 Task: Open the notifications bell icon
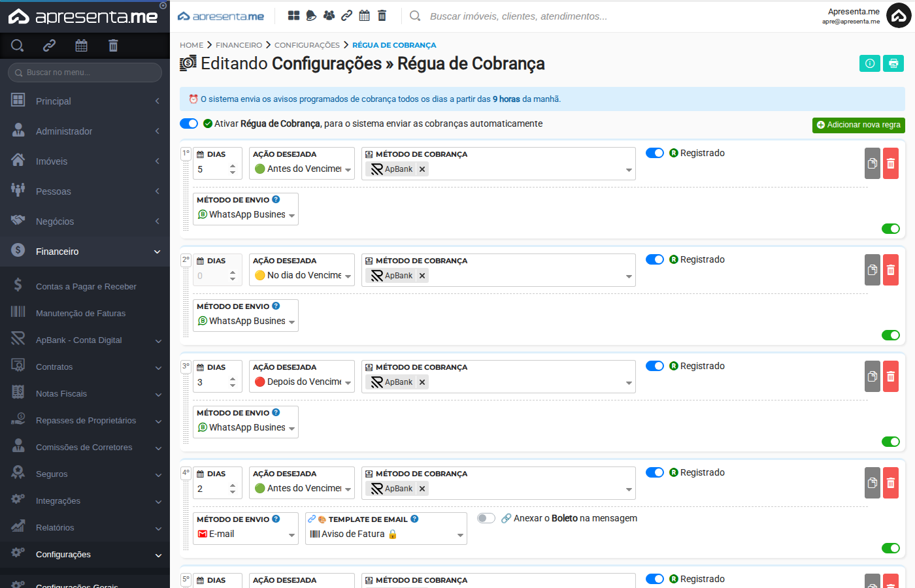(x=310, y=15)
